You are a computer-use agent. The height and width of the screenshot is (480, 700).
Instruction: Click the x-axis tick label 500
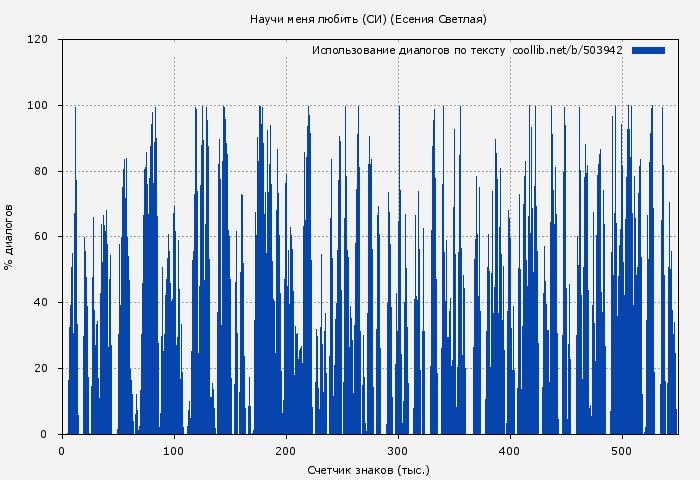click(622, 451)
